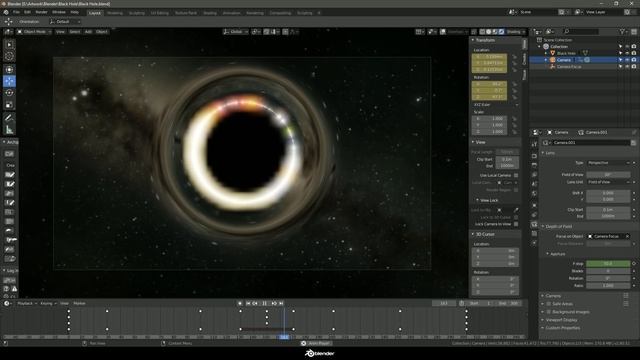Click the aperture Ratio value field
Screen dimensions: 640x360
coord(608,285)
